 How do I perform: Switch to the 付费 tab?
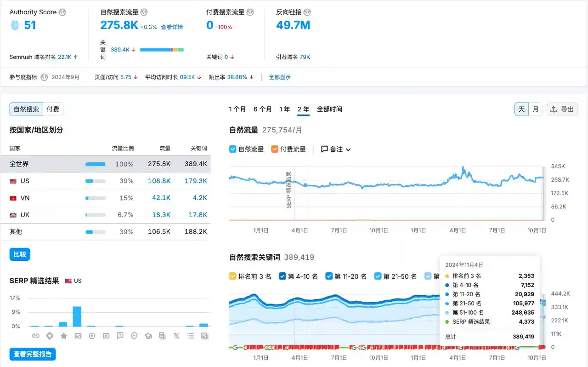(53, 109)
